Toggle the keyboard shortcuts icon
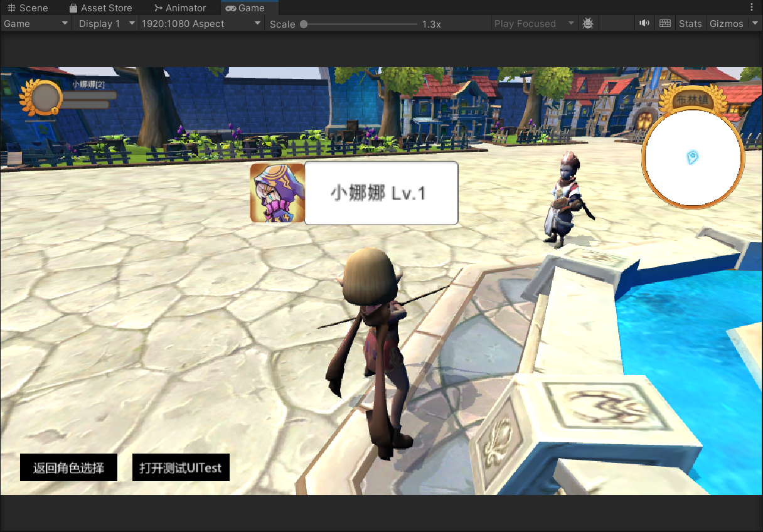 click(665, 24)
